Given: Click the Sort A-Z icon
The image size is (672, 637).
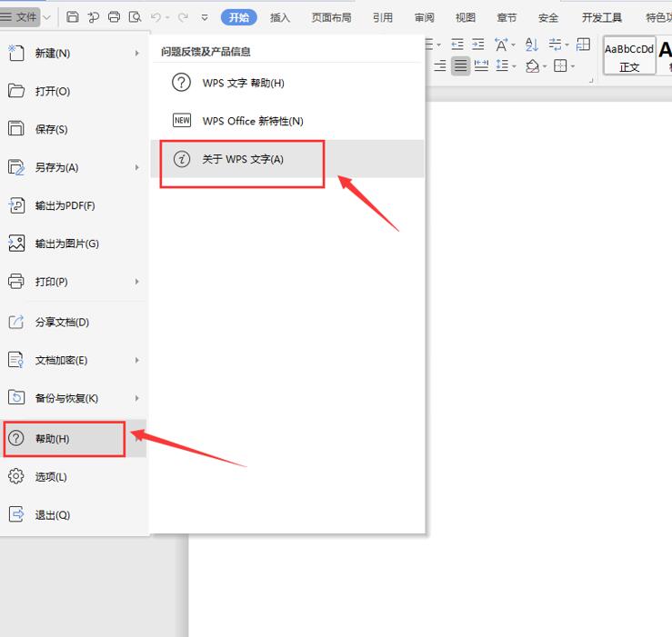Looking at the screenshot, I should coord(531,45).
